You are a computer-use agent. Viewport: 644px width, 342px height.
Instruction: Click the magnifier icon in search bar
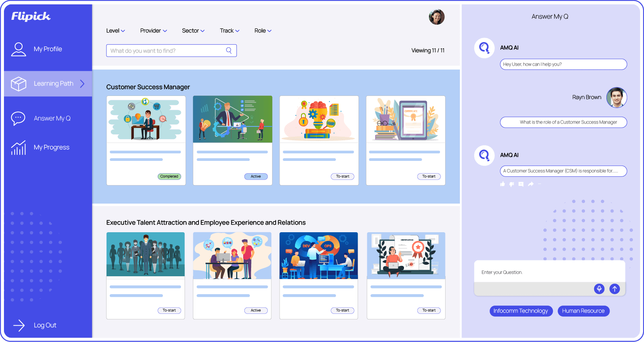click(x=229, y=50)
